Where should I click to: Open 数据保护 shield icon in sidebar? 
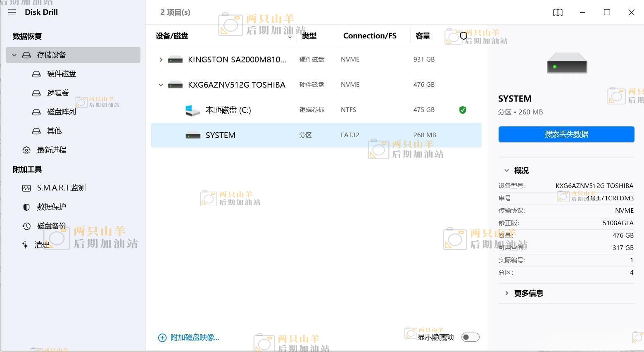26,207
